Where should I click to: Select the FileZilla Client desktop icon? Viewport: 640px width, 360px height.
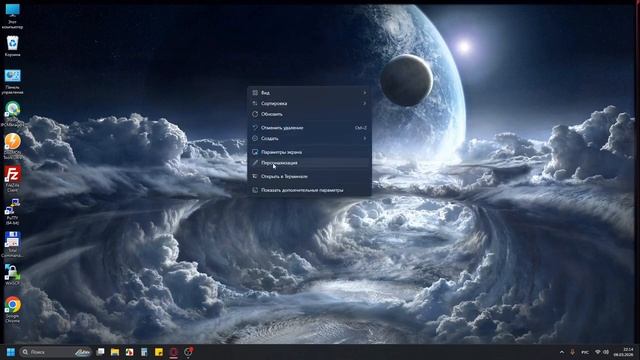[12, 179]
